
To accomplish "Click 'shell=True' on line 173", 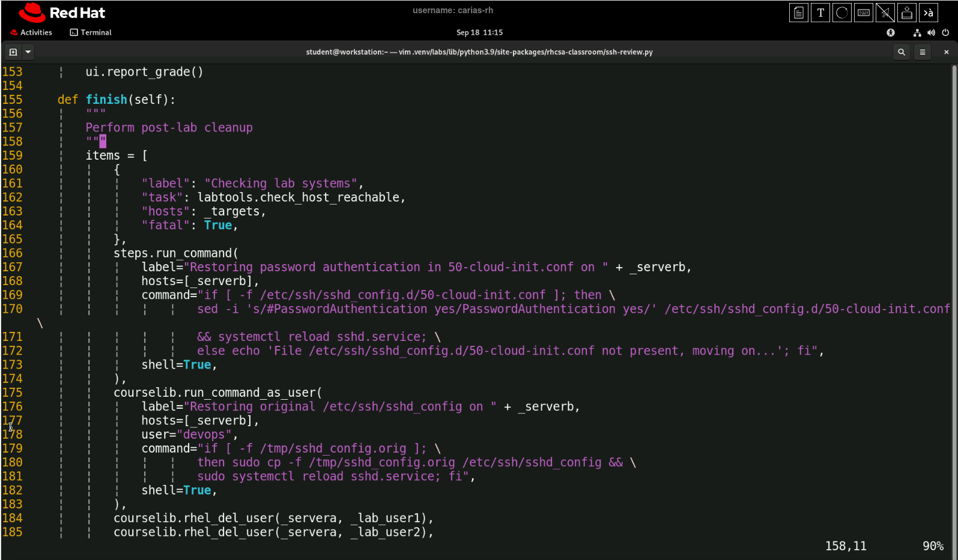I will click(x=176, y=365).
